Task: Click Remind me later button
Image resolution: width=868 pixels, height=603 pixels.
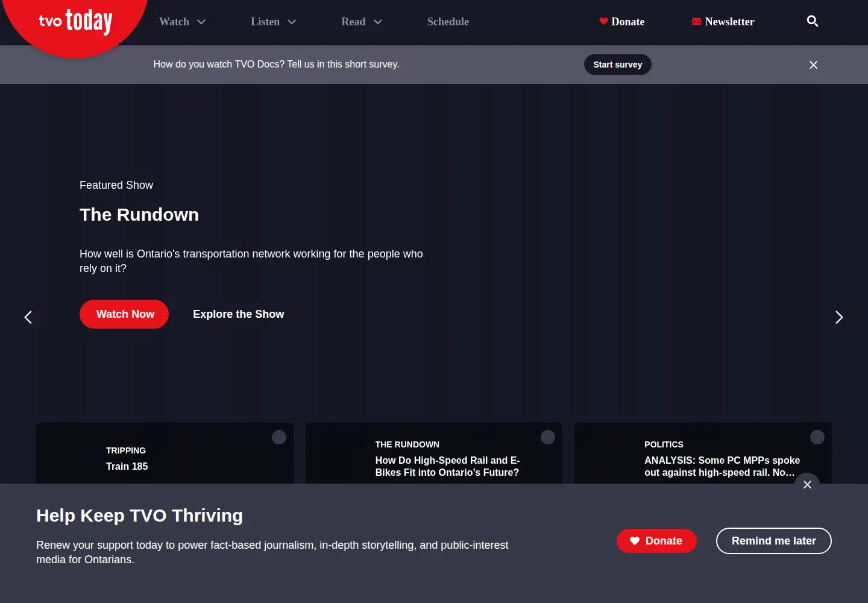Action: (x=774, y=541)
